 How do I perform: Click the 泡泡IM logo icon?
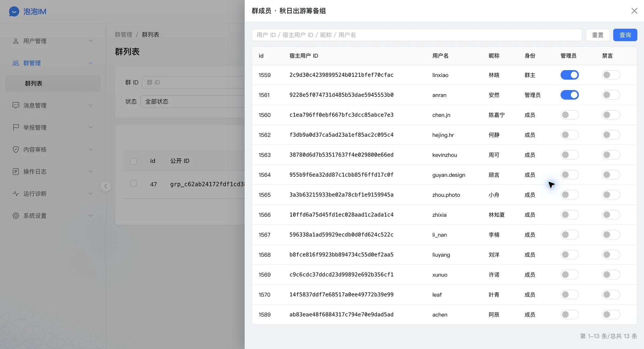[x=14, y=11]
